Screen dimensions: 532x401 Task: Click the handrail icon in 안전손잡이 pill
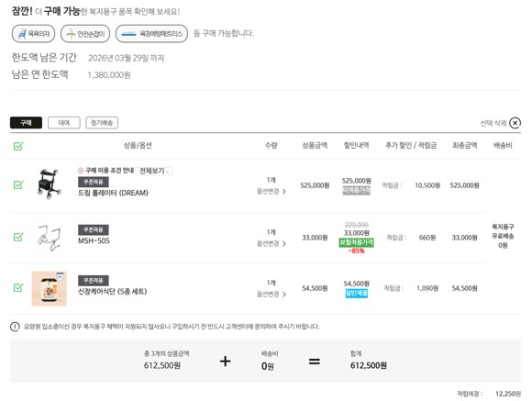pos(71,34)
